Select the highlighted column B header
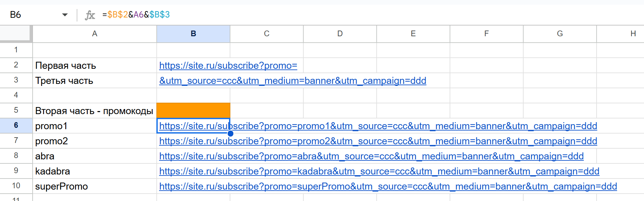This screenshot has height=201, width=644. coord(193,34)
